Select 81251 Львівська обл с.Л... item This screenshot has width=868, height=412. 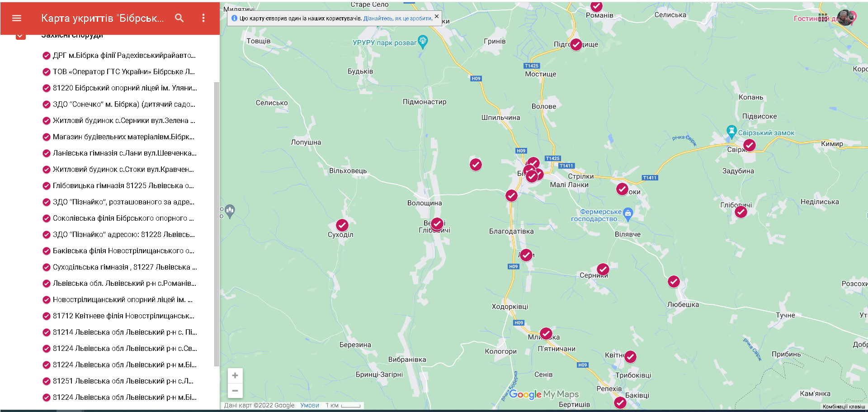(119, 381)
